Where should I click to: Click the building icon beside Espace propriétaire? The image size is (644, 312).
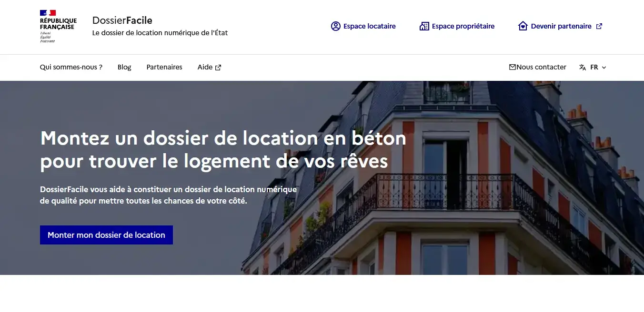click(x=424, y=26)
